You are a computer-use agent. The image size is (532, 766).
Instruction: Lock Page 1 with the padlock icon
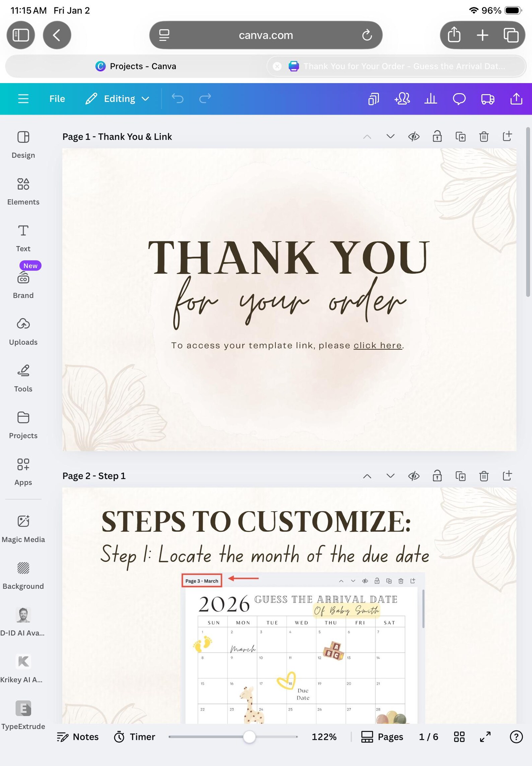[x=437, y=136]
